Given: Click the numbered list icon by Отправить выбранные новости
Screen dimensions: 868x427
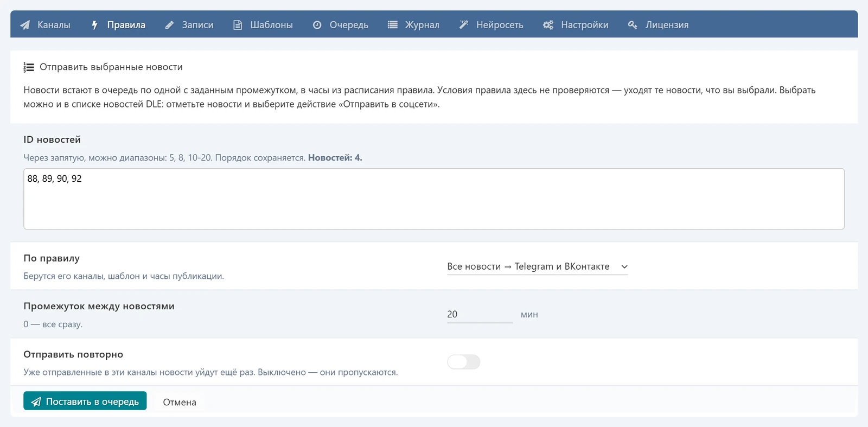Looking at the screenshot, I should click(29, 67).
